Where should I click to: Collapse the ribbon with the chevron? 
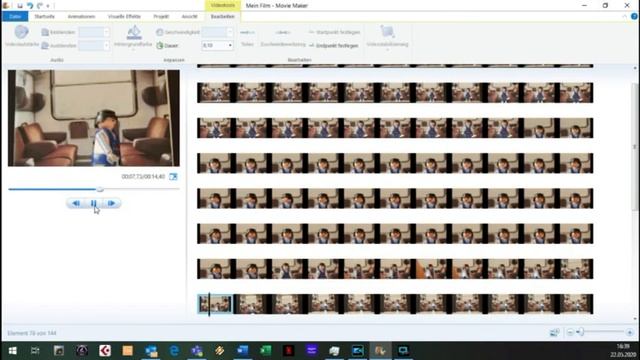pyautogui.click(x=624, y=16)
